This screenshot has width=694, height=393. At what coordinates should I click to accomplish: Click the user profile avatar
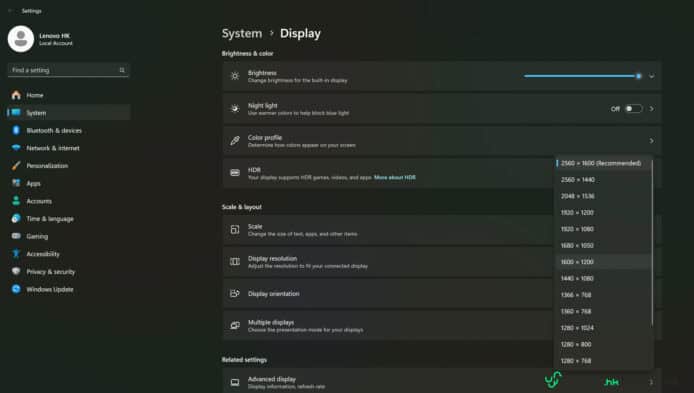pos(21,39)
